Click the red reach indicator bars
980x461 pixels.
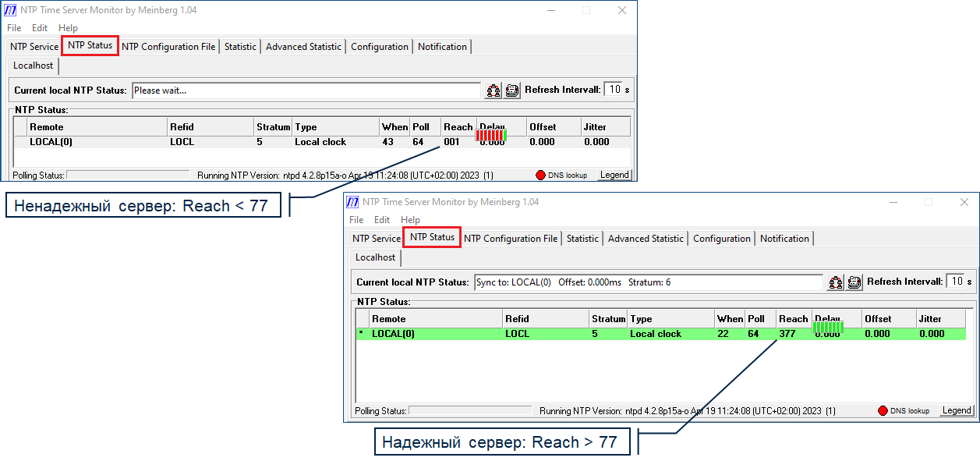click(491, 135)
